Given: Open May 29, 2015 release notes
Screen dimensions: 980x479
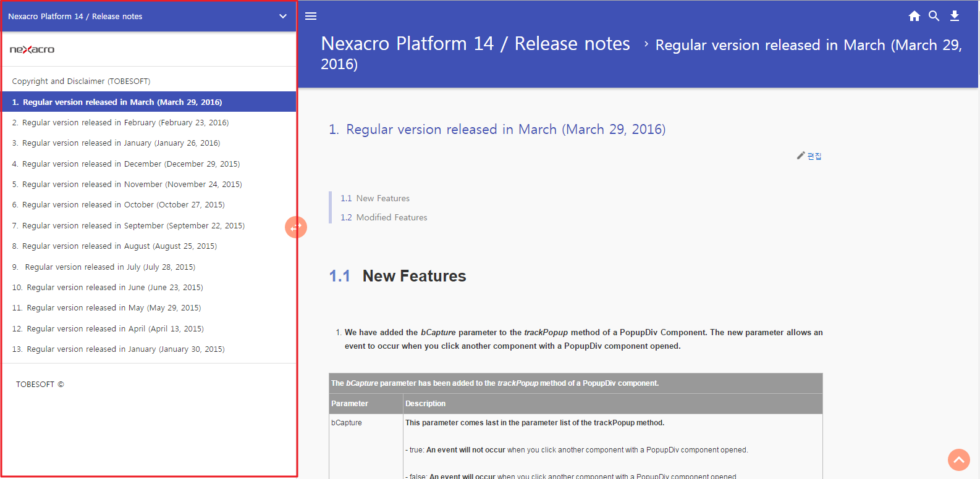Looking at the screenshot, I should (106, 307).
